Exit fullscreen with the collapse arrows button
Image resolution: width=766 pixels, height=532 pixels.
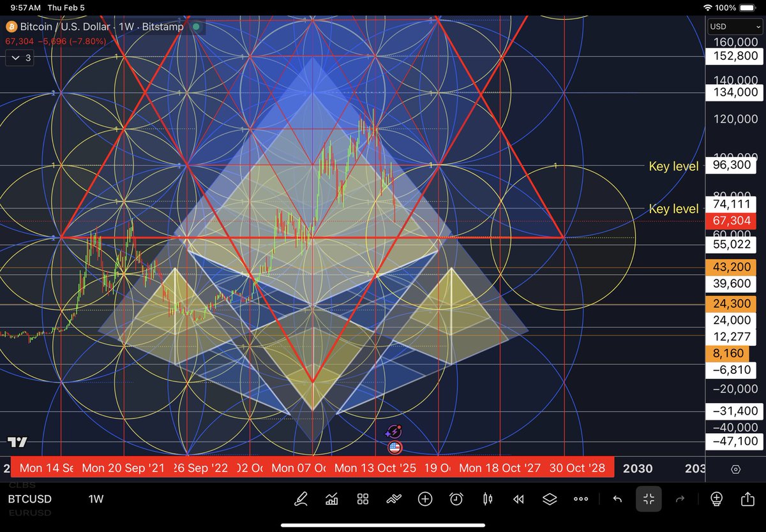click(649, 499)
